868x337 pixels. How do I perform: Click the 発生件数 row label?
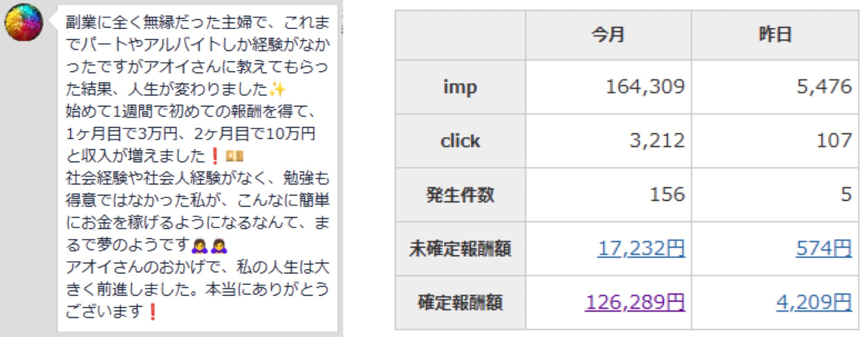(x=460, y=195)
